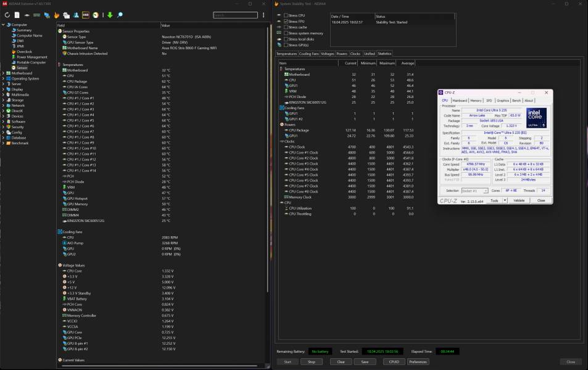Viewport: 588px width, 370px height.
Task: Click the disk benchmark icon in AIDA64 toolbar
Action: click(27, 15)
